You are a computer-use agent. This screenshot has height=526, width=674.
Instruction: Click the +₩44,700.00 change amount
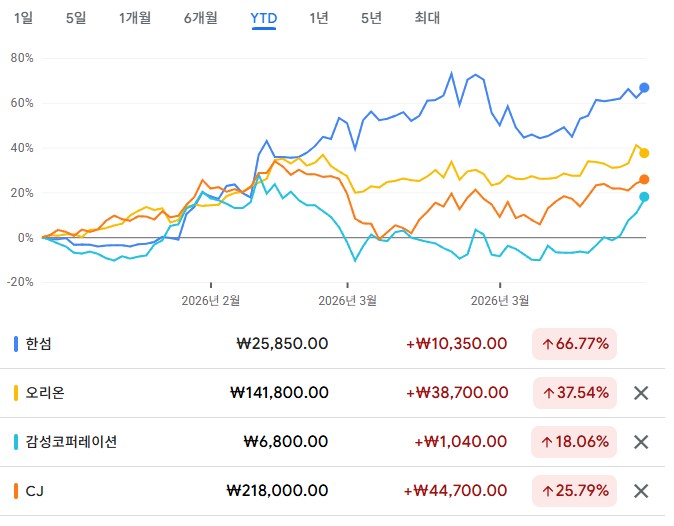point(455,491)
